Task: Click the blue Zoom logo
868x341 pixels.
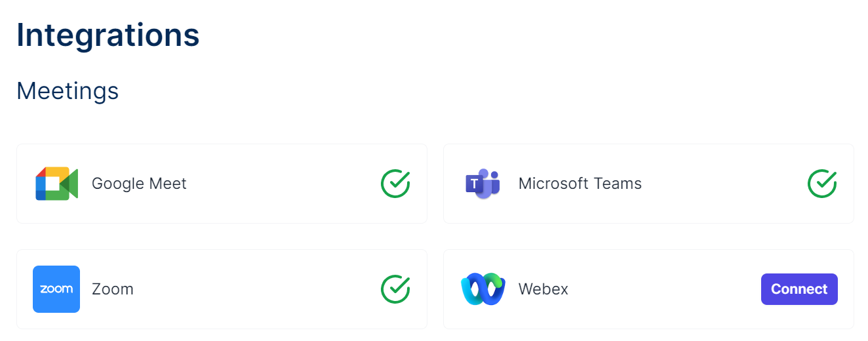Action: [56, 289]
